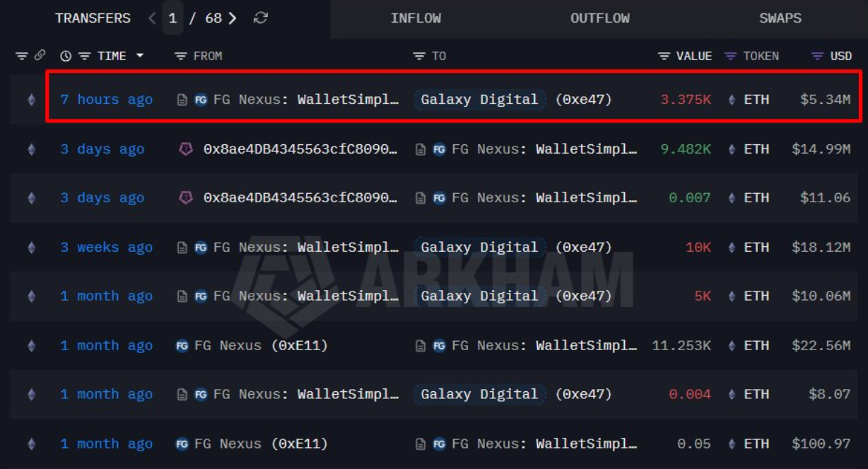The width and height of the screenshot is (868, 469).
Task: Open '3 days ago' link for 0.007 ETH transfer
Action: click(x=102, y=198)
